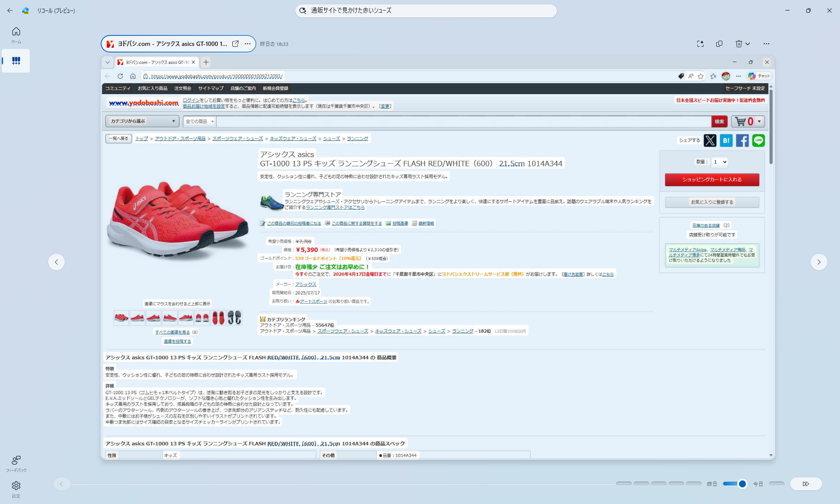Expand the カテゴリから選ぶ category dropdown
This screenshot has width=840, height=504.
point(142,121)
